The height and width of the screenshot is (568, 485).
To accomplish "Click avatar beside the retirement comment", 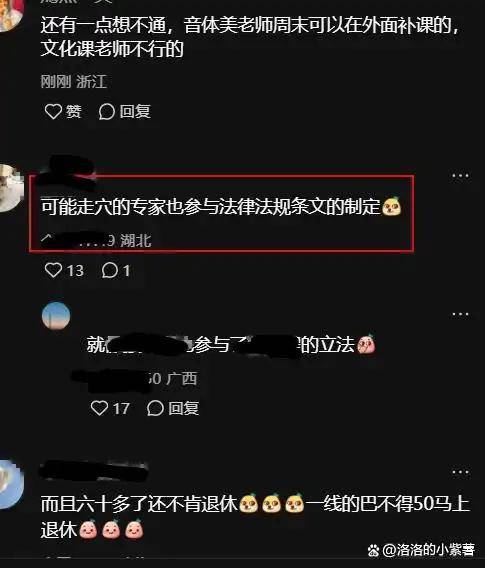I will point(11,484).
